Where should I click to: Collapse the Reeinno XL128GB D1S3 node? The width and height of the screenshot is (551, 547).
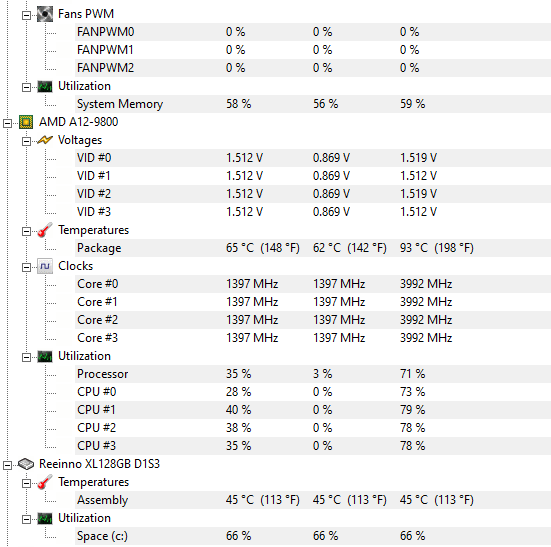click(x=7, y=465)
